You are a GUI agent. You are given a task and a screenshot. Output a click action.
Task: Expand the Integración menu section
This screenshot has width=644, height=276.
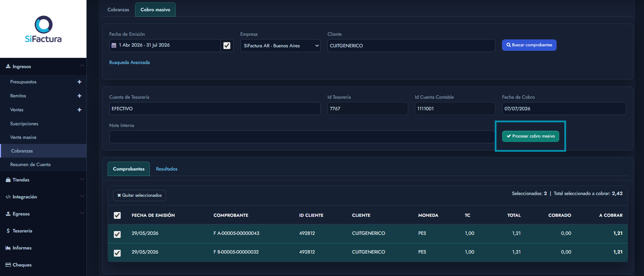pyautogui.click(x=82, y=196)
